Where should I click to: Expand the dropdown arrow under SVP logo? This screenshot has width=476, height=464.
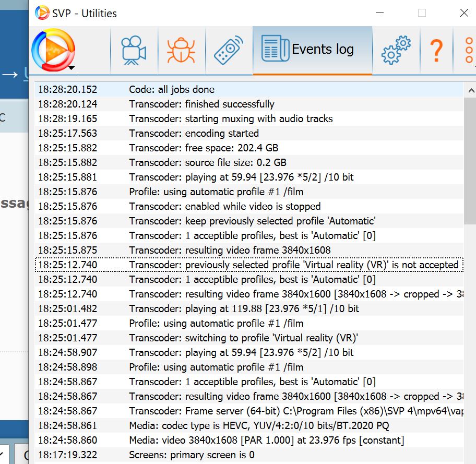[x=72, y=67]
